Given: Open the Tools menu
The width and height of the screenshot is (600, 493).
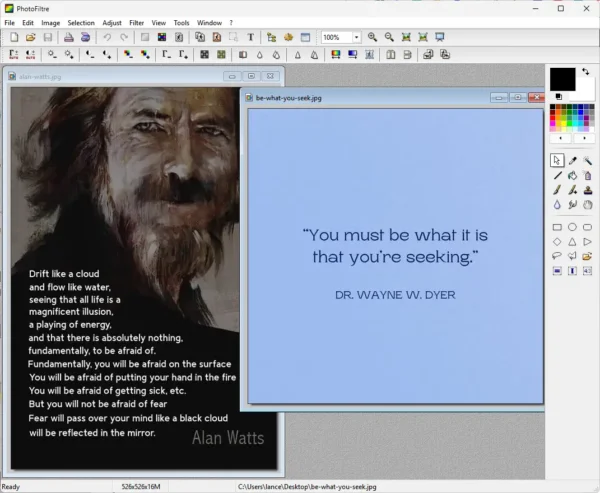Looking at the screenshot, I should (181, 23).
